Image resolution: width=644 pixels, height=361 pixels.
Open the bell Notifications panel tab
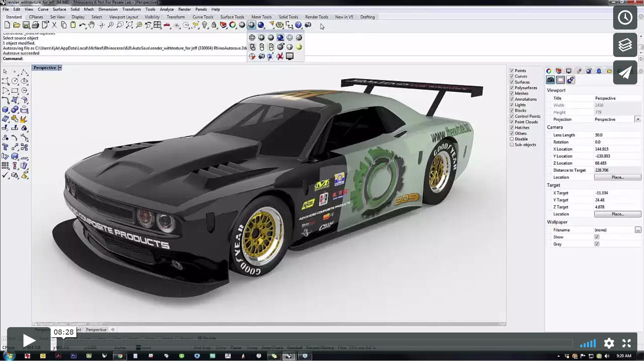coord(599,71)
